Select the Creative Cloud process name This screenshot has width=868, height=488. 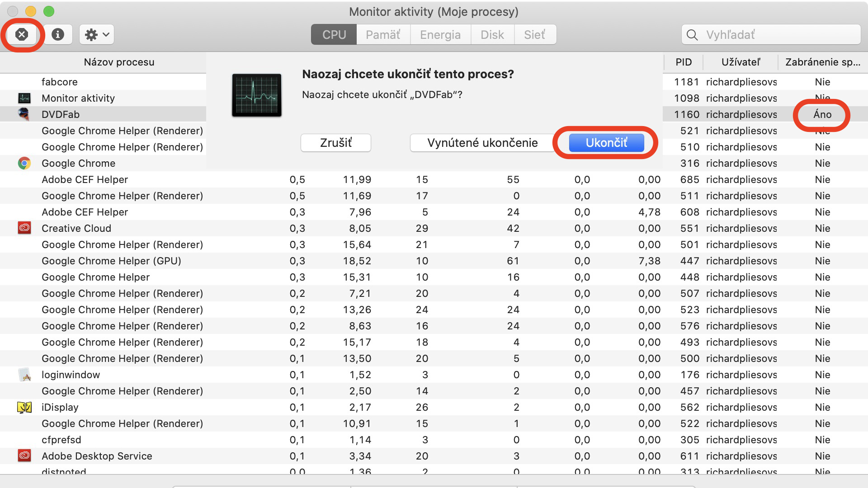[x=76, y=228]
